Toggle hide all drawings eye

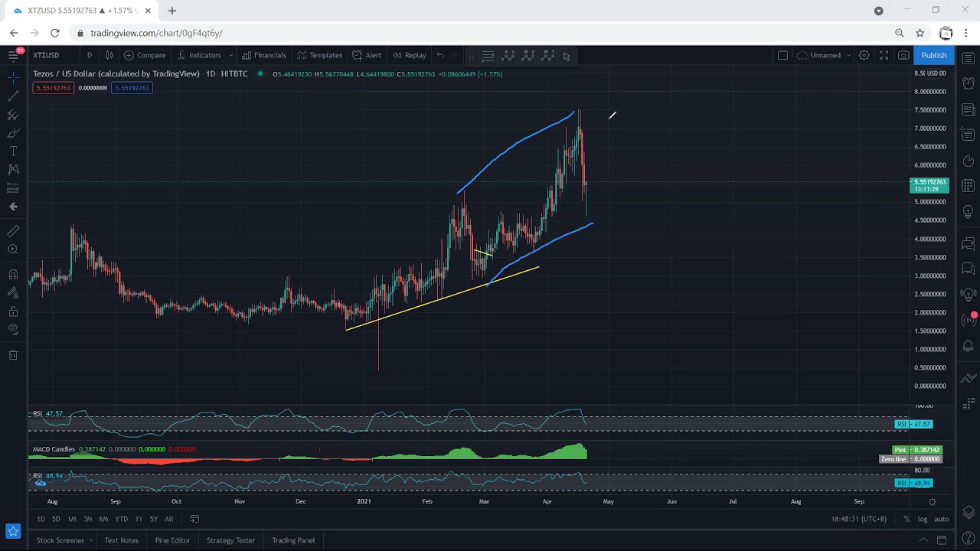13,329
